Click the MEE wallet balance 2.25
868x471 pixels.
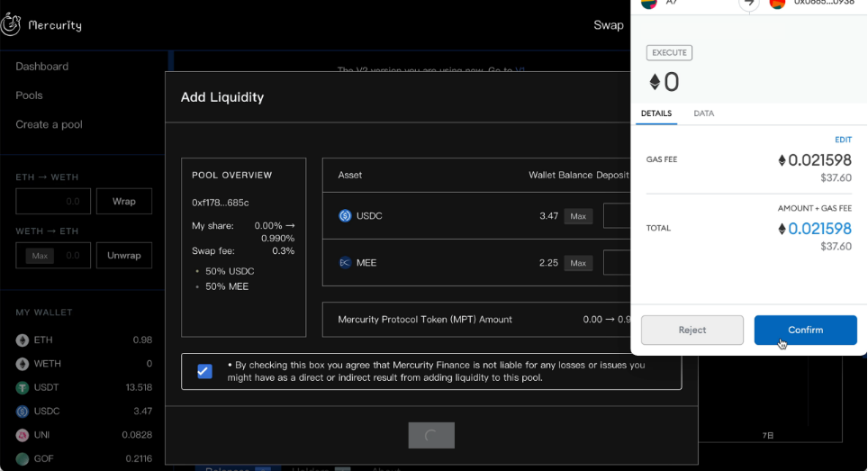pyautogui.click(x=548, y=263)
